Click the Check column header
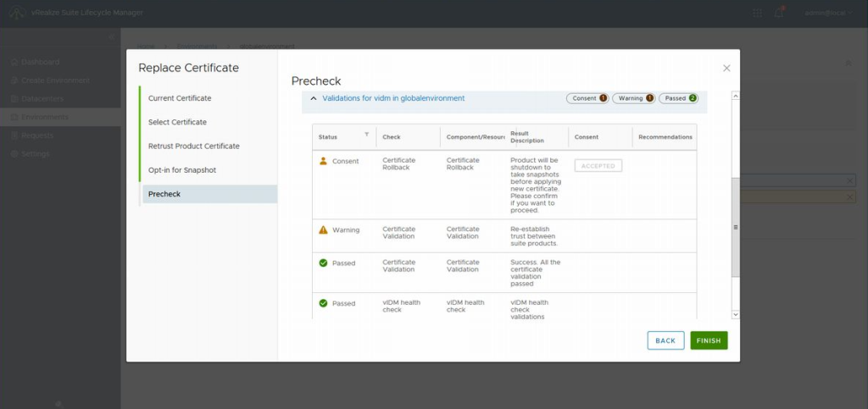The height and width of the screenshot is (409, 868). click(392, 137)
